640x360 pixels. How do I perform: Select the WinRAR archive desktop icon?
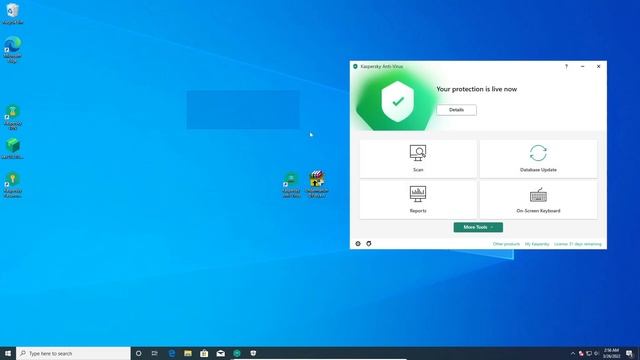(317, 184)
